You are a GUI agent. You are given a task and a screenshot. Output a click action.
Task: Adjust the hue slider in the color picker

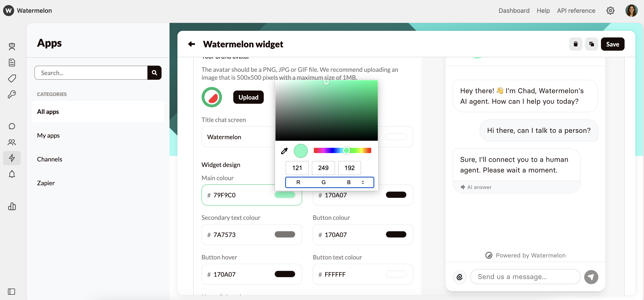(x=346, y=150)
